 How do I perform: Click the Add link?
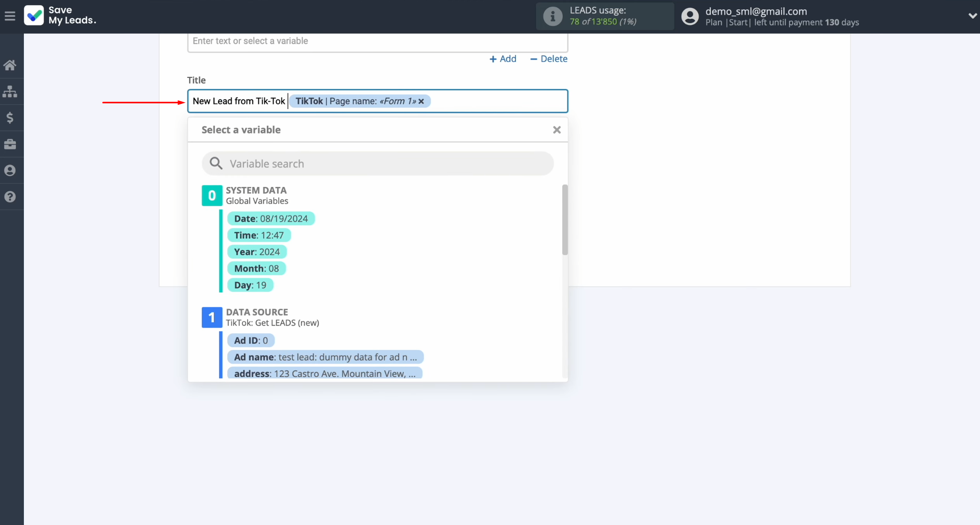tap(503, 59)
